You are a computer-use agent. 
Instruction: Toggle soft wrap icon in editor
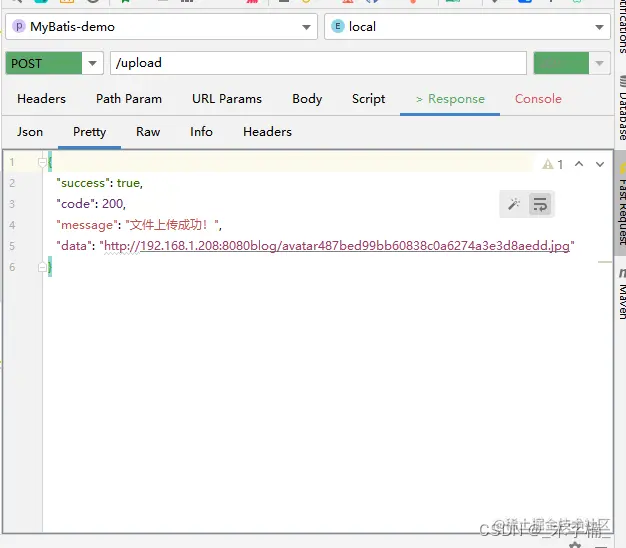pyautogui.click(x=540, y=204)
